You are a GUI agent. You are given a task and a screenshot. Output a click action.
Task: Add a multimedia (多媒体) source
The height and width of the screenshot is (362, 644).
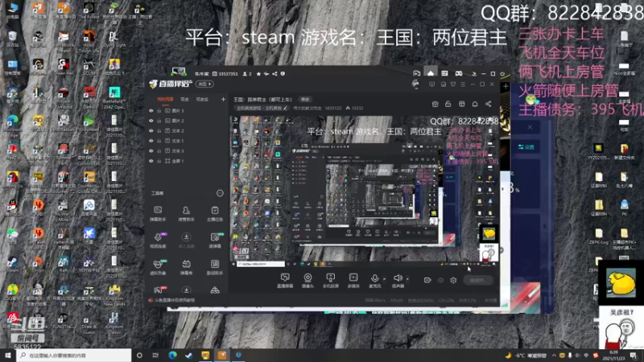point(353,280)
